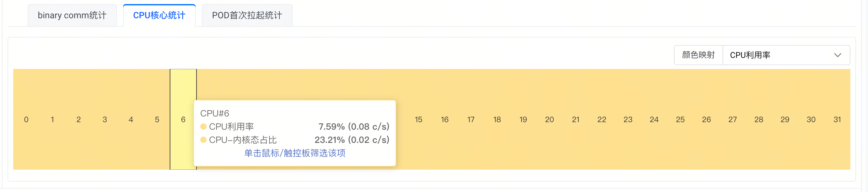868x192 pixels.
Task: Select CPU core 31 cell
Action: tap(837, 120)
